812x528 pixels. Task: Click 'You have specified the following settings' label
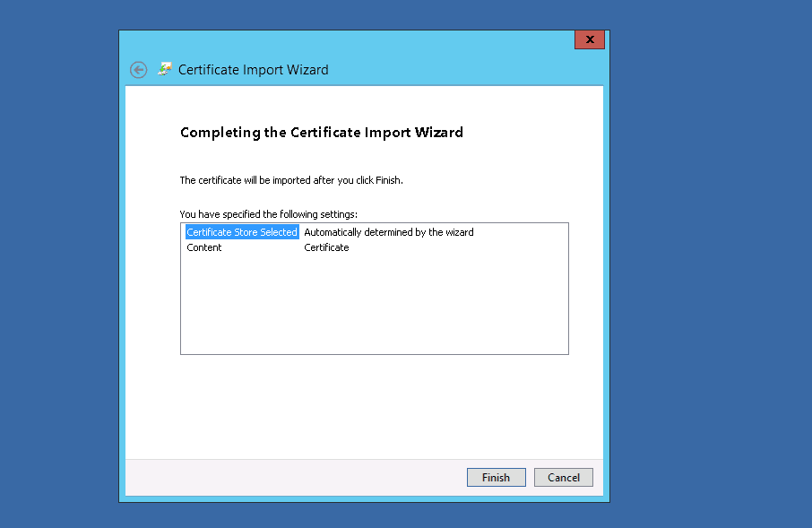coord(268,214)
